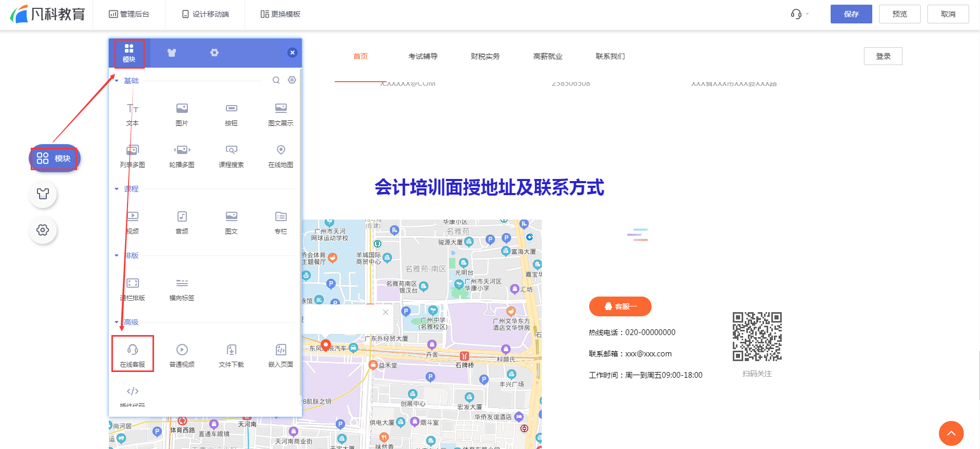Click the email text xxx@xxx.com

(648, 354)
